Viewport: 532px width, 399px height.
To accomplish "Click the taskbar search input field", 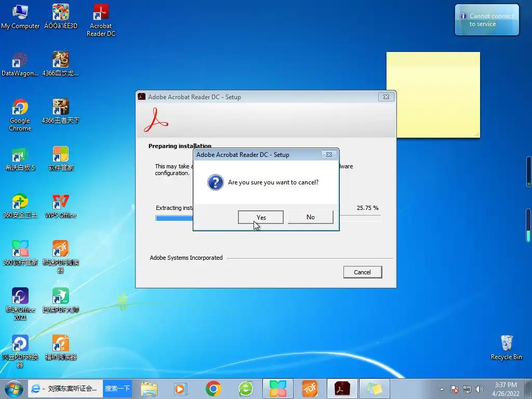I will [x=72, y=389].
